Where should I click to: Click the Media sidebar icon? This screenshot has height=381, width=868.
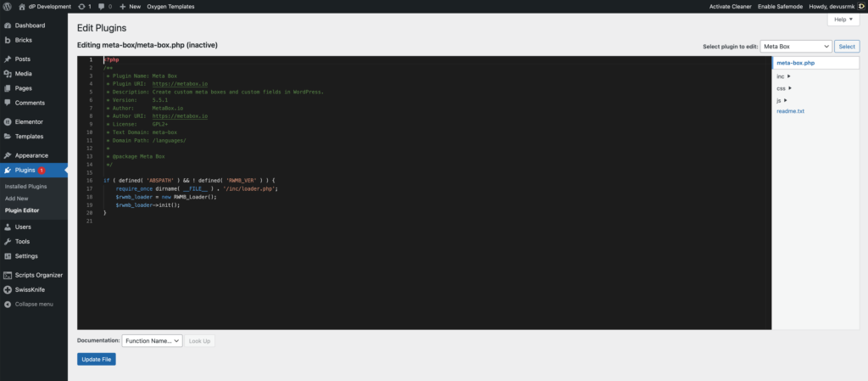pyautogui.click(x=8, y=74)
